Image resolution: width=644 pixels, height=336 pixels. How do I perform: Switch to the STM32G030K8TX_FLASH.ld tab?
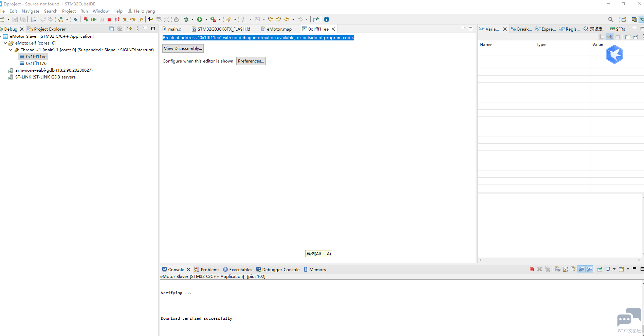[x=221, y=29]
